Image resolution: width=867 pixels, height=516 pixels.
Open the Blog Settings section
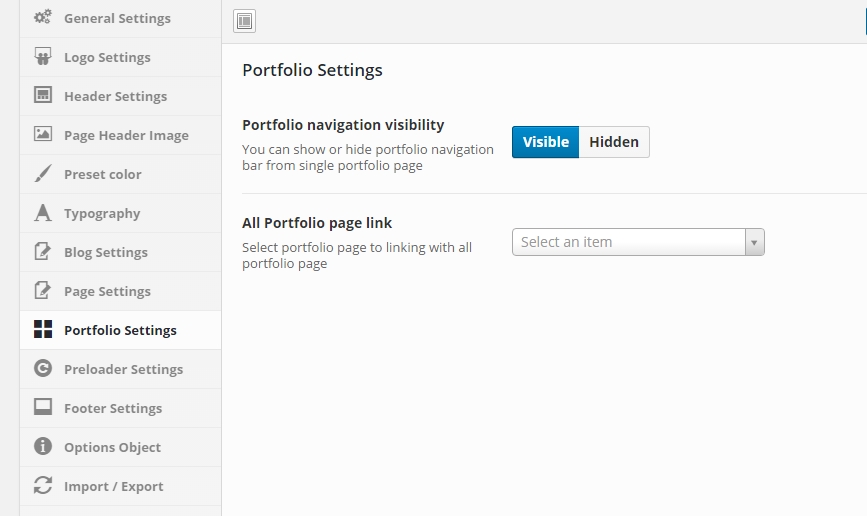[121, 252]
